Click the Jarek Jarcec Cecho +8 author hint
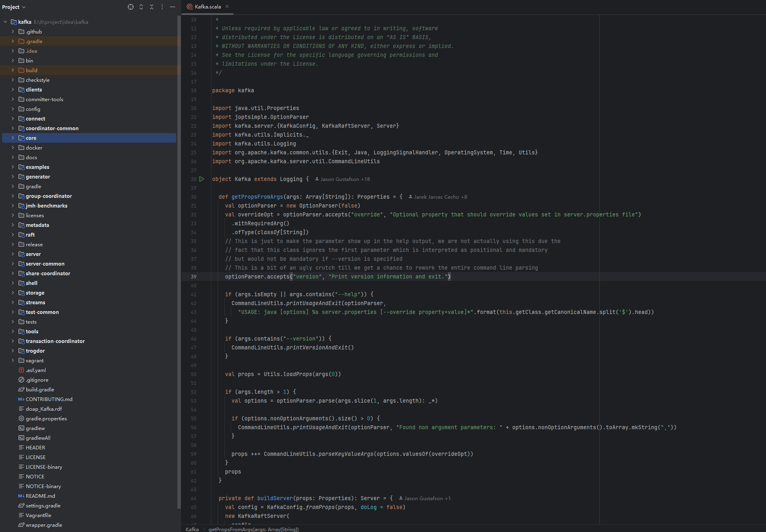766x532 pixels. tap(438, 197)
